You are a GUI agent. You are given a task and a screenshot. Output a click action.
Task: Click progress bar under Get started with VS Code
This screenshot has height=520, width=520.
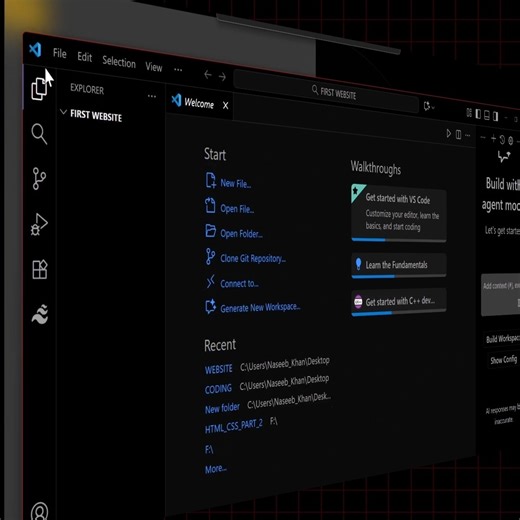click(x=399, y=240)
